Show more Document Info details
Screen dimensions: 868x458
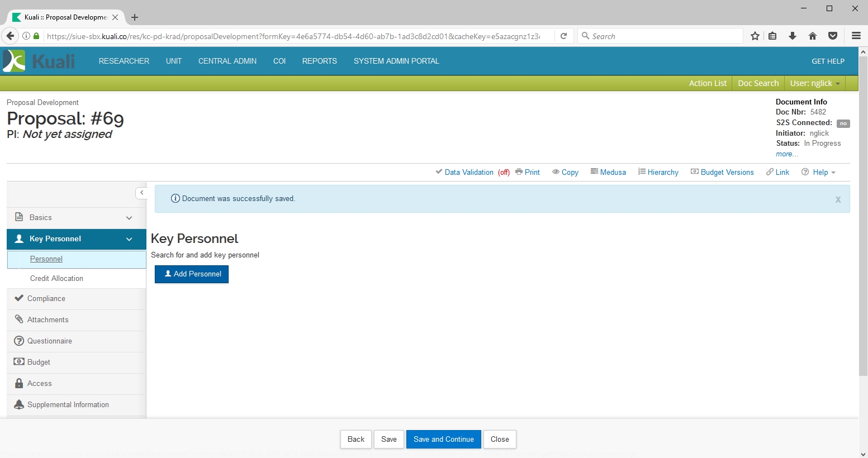click(x=786, y=154)
